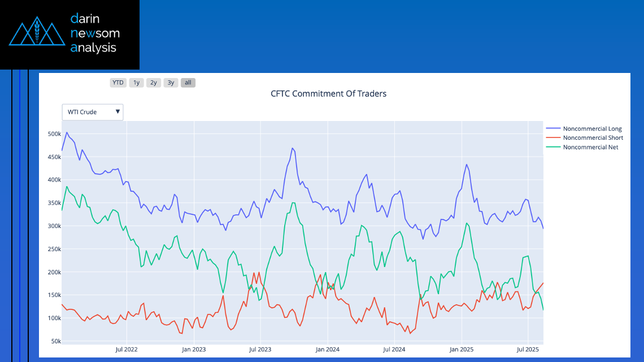The image size is (644, 362).
Task: Toggle the Noncommercial Long legend label
Action: [x=592, y=129]
